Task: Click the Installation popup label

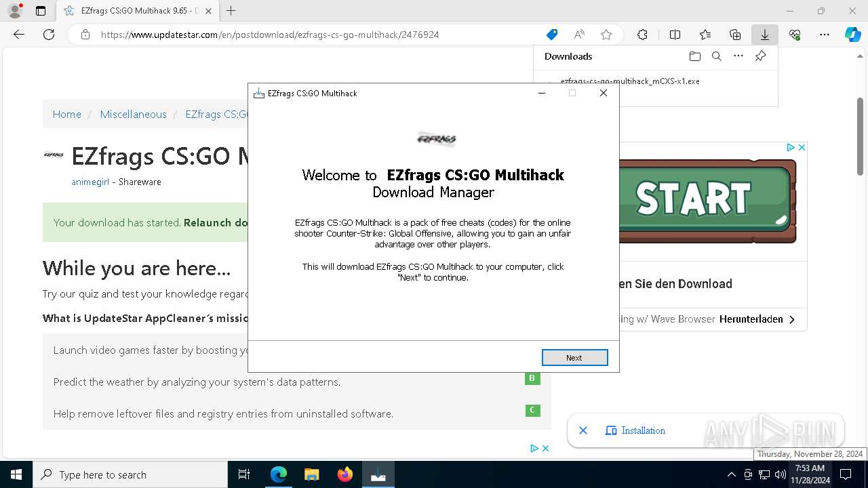Action: pos(643,430)
